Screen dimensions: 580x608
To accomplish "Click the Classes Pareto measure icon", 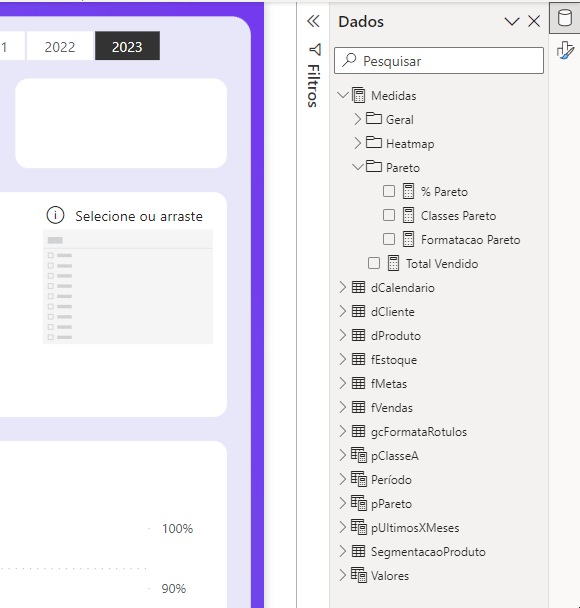I will [x=408, y=215].
